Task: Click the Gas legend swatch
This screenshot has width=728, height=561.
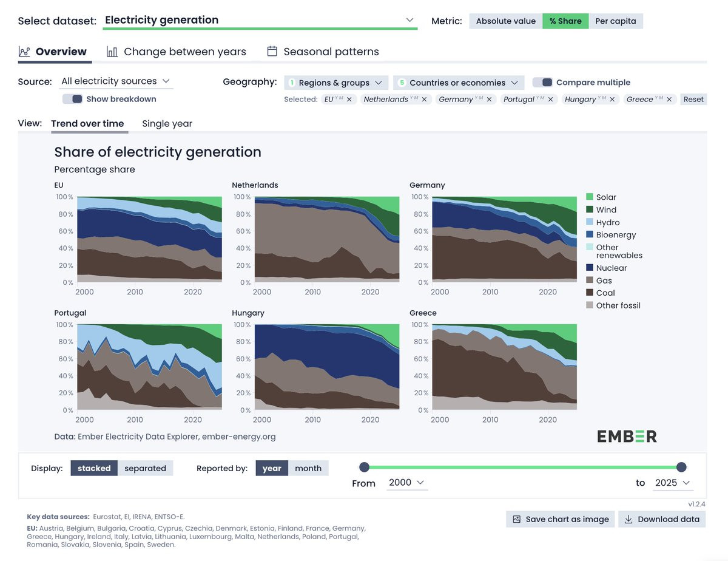Action: click(590, 280)
